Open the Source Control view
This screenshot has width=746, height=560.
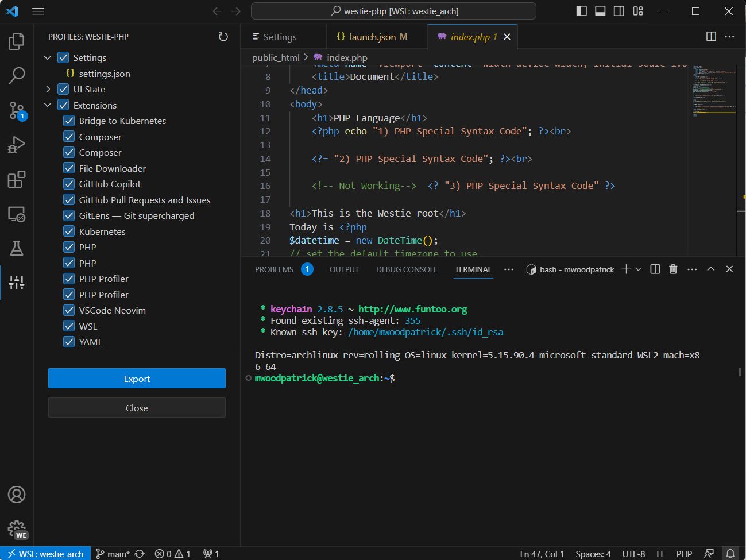pyautogui.click(x=17, y=110)
